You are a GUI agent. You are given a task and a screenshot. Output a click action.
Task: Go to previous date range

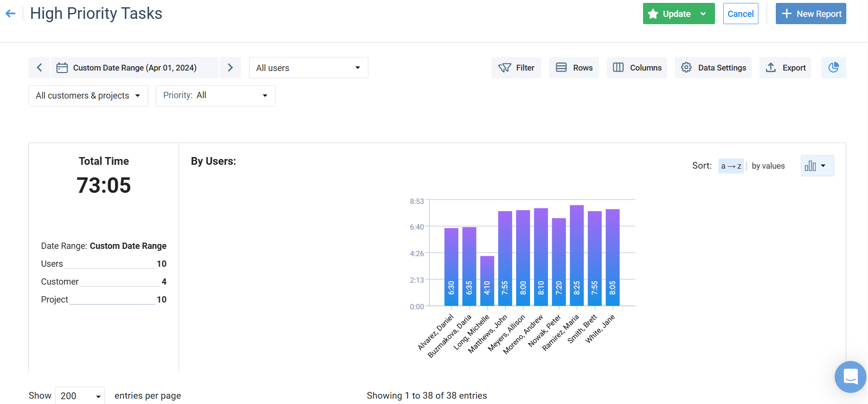(40, 68)
